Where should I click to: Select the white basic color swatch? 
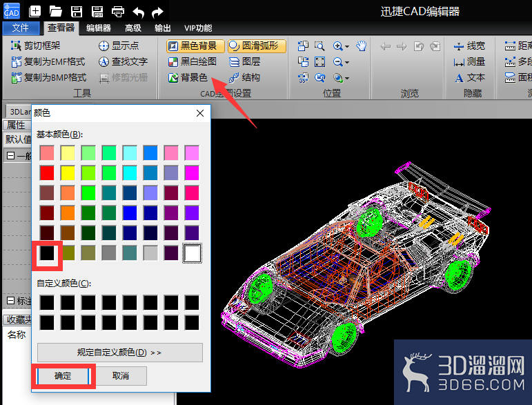[x=192, y=253]
